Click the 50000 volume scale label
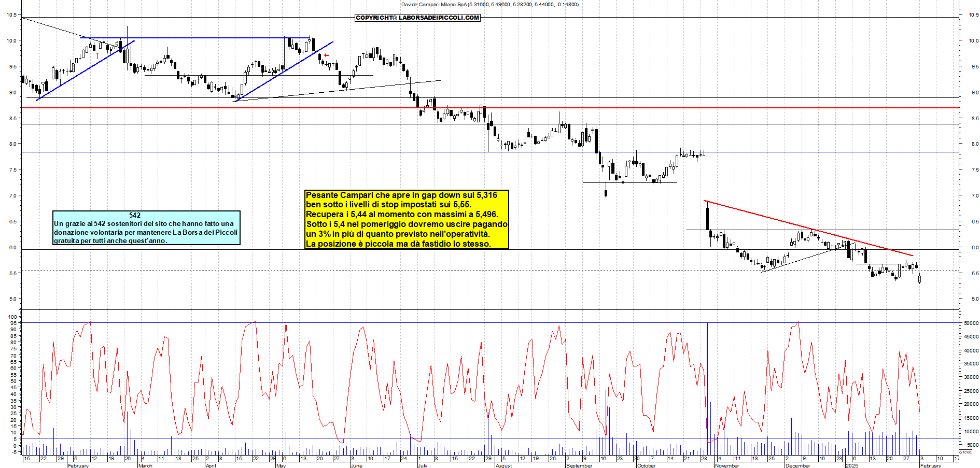The image size is (980, 468). click(x=971, y=323)
